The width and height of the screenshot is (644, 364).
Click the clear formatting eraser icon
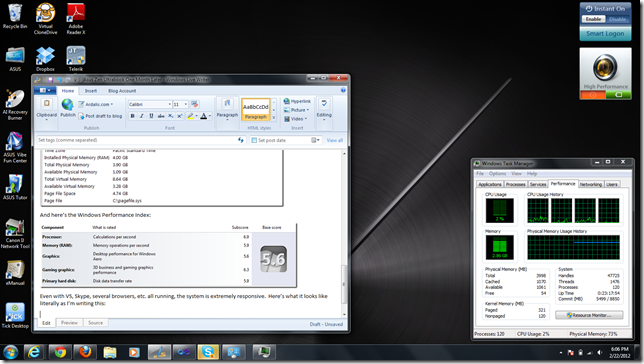[195, 104]
